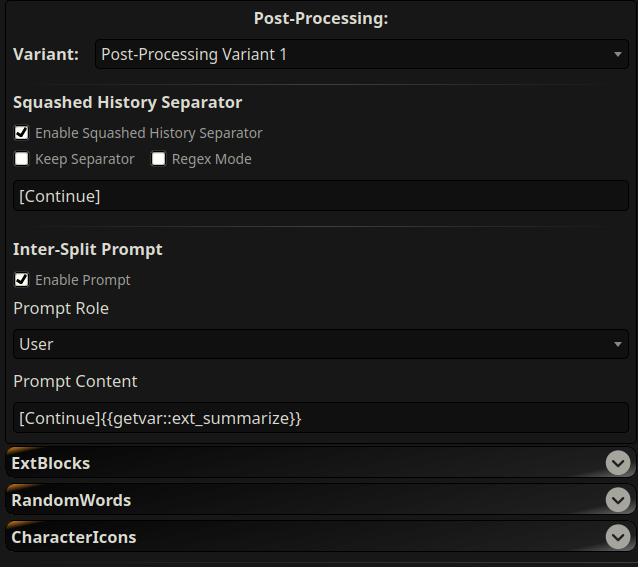638x567 pixels.
Task: Open the Prompt Role dropdown
Action: (320, 344)
